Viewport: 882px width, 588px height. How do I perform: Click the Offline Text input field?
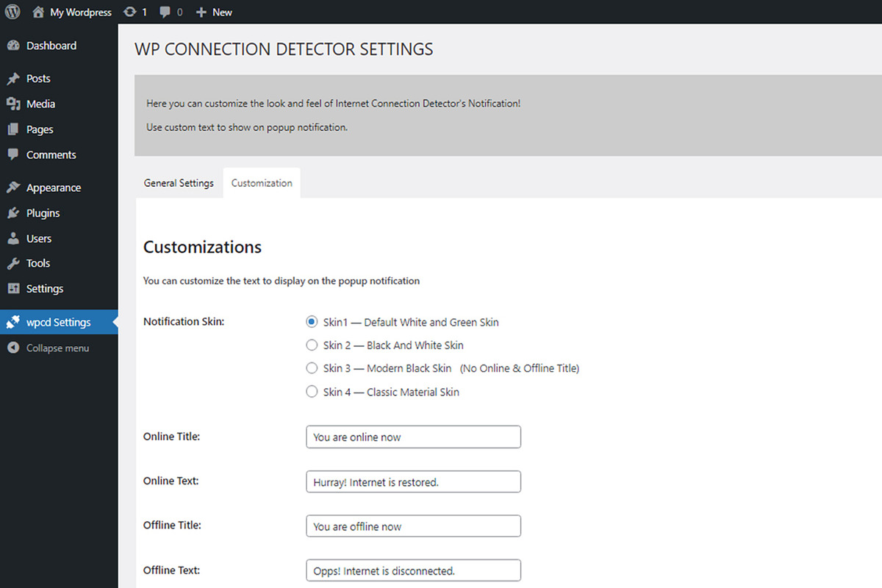click(413, 571)
